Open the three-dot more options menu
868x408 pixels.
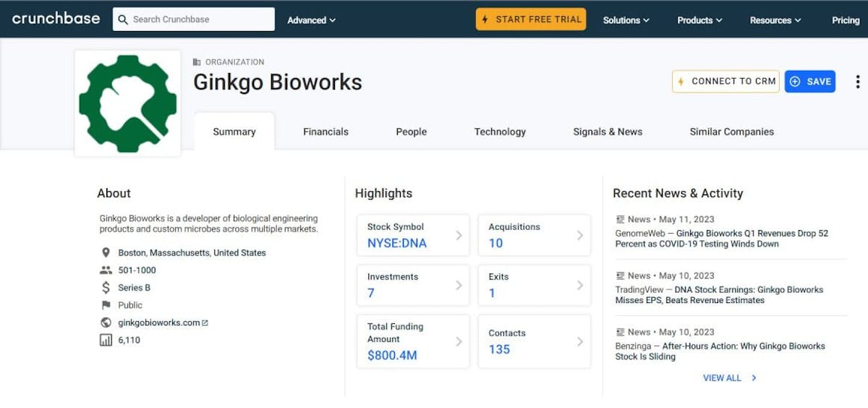(x=858, y=82)
